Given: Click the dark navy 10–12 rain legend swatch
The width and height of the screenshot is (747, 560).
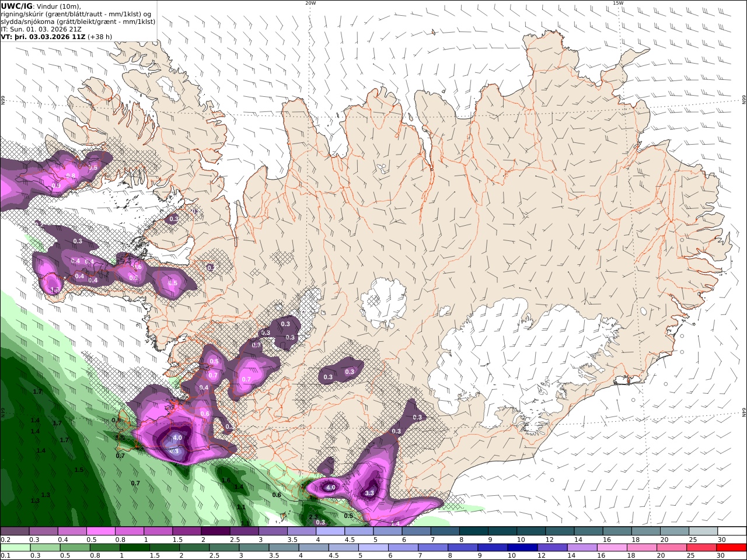Looking at the screenshot, I should [523, 548].
